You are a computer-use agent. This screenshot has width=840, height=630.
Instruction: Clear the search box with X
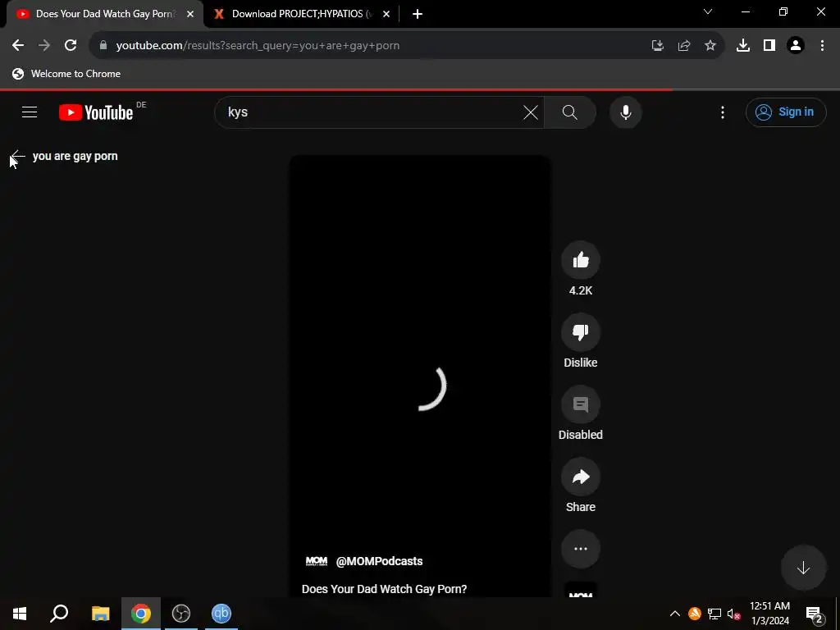(531, 112)
